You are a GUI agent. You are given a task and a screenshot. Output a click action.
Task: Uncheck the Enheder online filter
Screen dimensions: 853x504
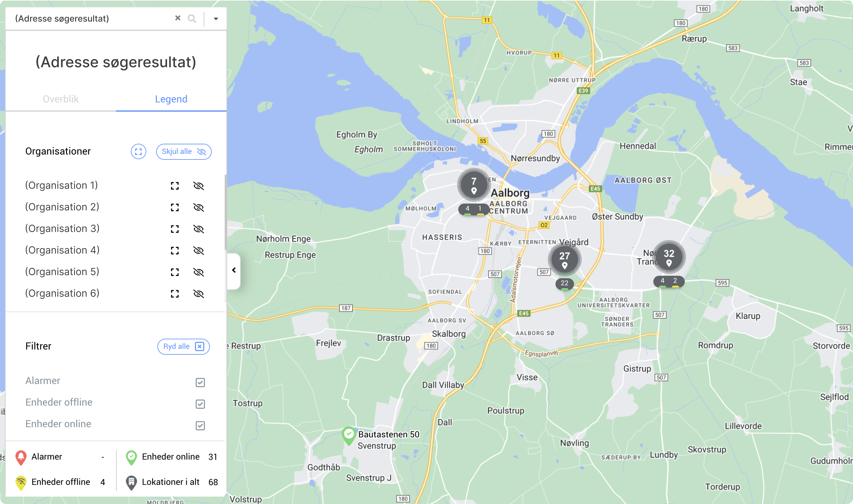200,426
